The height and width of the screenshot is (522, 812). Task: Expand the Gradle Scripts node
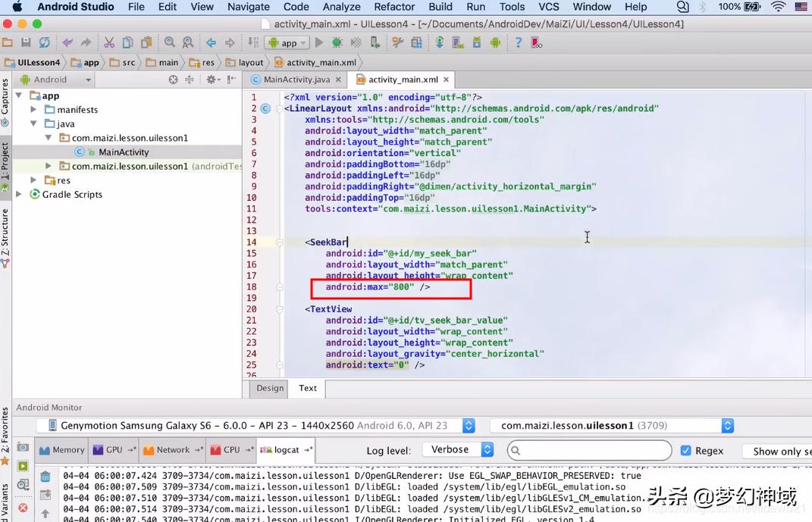click(x=20, y=195)
